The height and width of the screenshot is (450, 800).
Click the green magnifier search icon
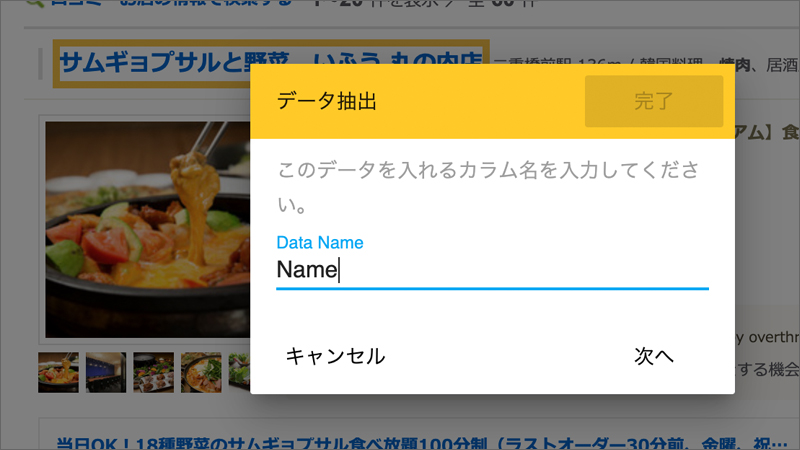(x=35, y=3)
